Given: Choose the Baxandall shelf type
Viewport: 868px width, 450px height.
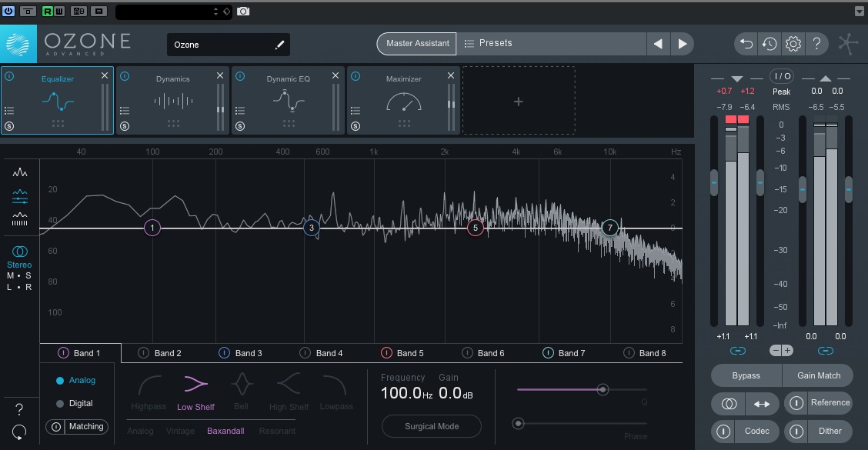Looking at the screenshot, I should (x=225, y=432).
